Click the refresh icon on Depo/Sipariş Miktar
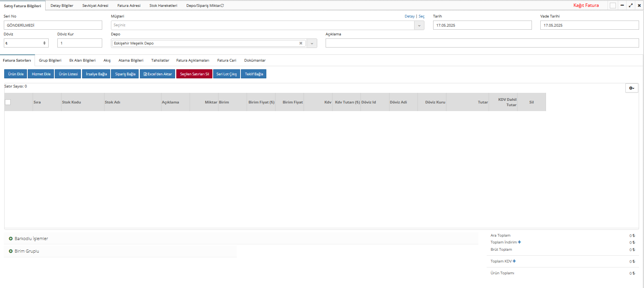644x288 pixels. click(222, 6)
